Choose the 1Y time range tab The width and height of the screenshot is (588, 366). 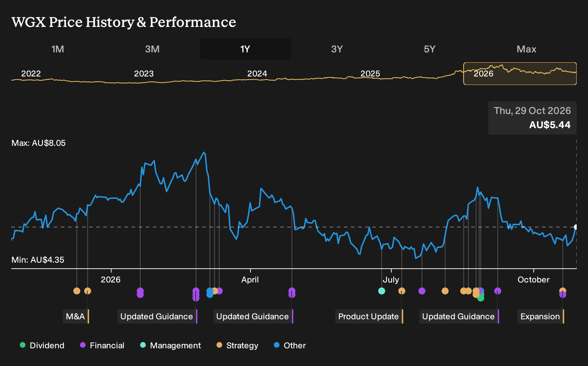[x=246, y=49]
